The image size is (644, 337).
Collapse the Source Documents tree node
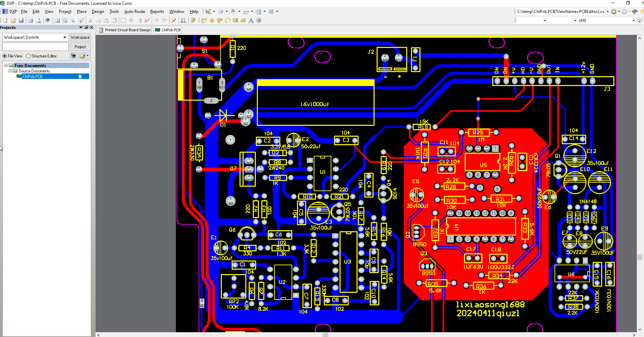pyautogui.click(x=10, y=71)
